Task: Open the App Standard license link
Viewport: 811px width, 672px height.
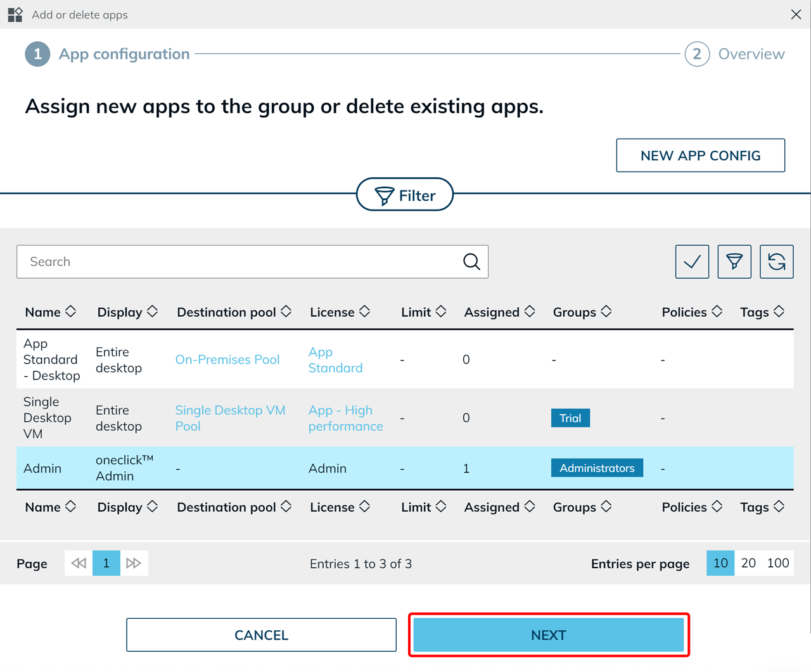Action: pyautogui.click(x=335, y=359)
